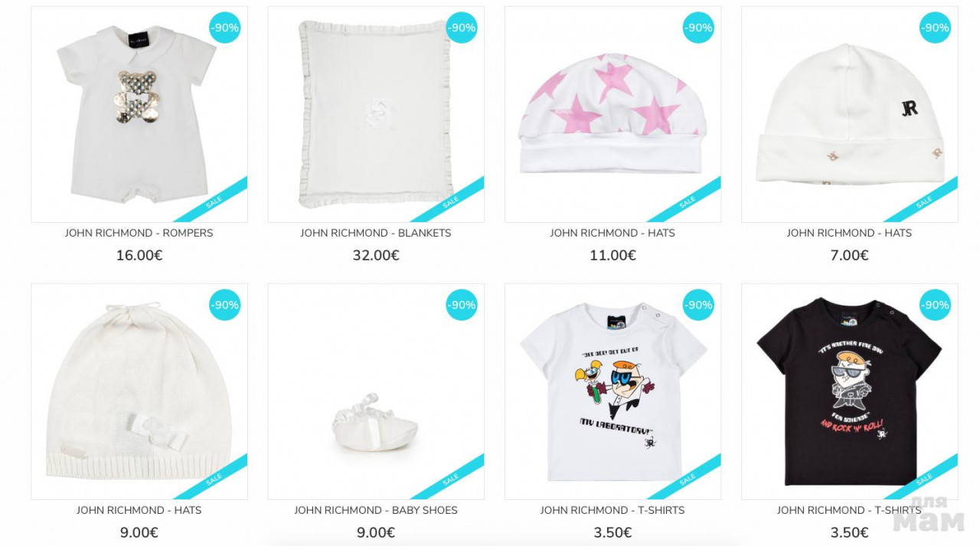Click the SALE ribbon on the white knit hat
Screen dimensions: 980x546
click(x=215, y=478)
